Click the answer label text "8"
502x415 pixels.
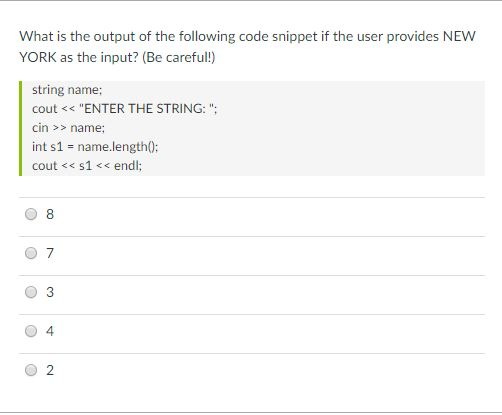tap(50, 214)
